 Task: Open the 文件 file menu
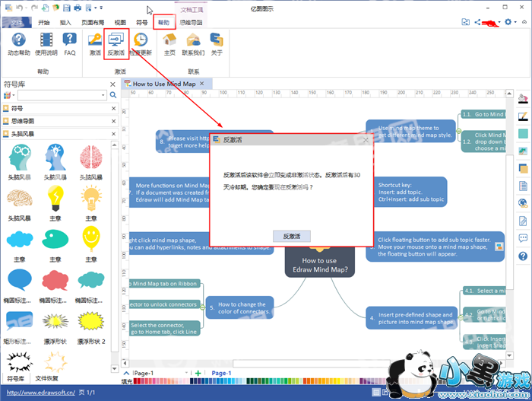[x=17, y=22]
